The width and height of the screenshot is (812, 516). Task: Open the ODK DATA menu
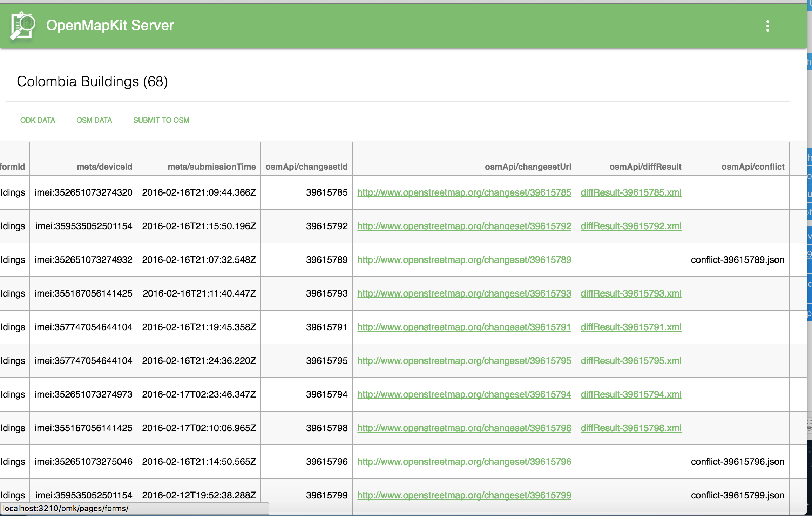(38, 120)
